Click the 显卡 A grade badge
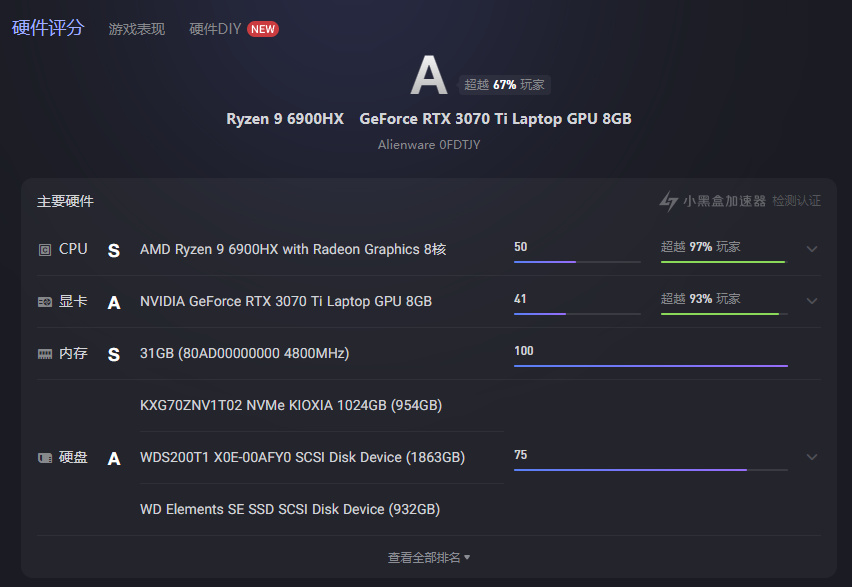This screenshot has height=587, width=852. tap(113, 302)
